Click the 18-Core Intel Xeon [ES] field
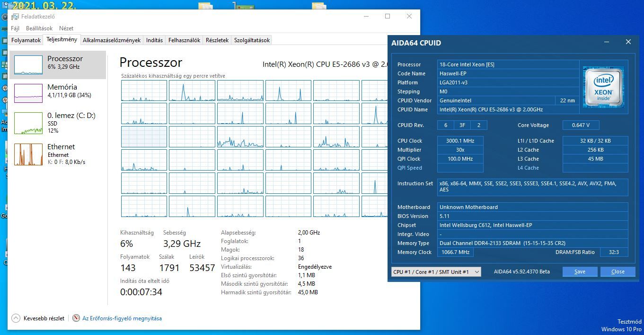 pos(508,64)
